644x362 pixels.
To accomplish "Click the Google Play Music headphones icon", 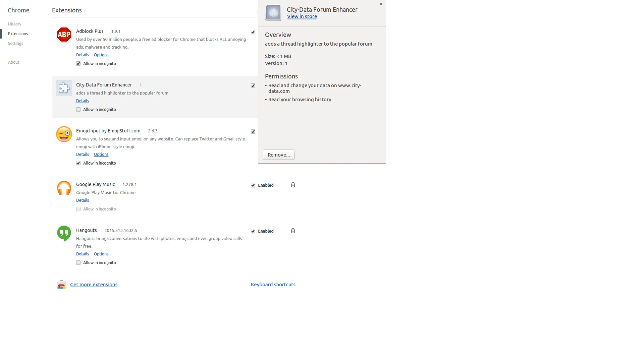I will [64, 188].
